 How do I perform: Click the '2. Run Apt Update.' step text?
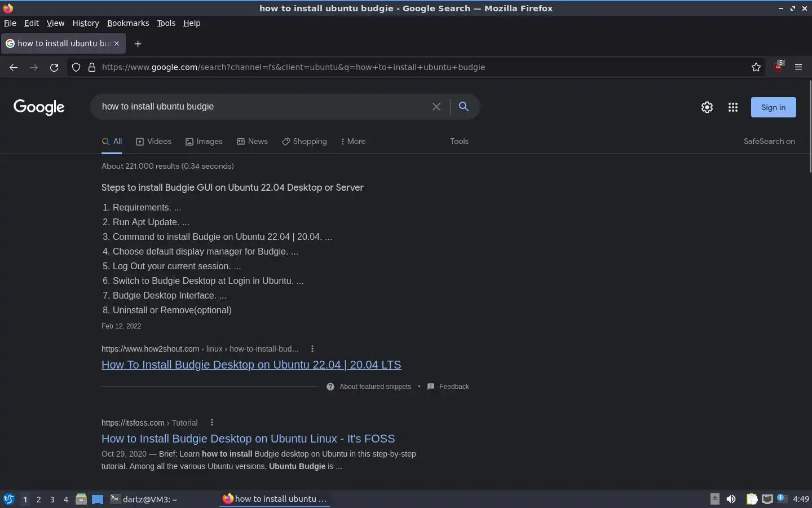[x=146, y=222]
